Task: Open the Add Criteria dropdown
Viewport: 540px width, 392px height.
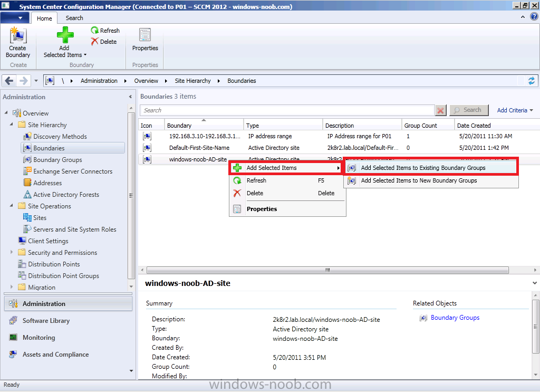Action: coord(515,111)
